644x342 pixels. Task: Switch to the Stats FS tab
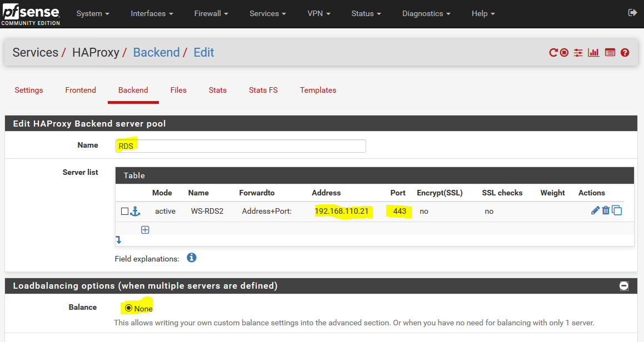[x=263, y=90]
